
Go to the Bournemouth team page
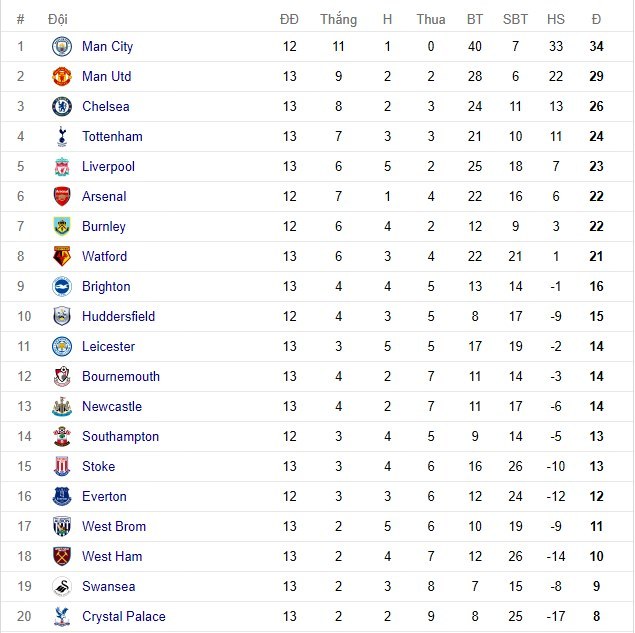pyautogui.click(x=120, y=377)
